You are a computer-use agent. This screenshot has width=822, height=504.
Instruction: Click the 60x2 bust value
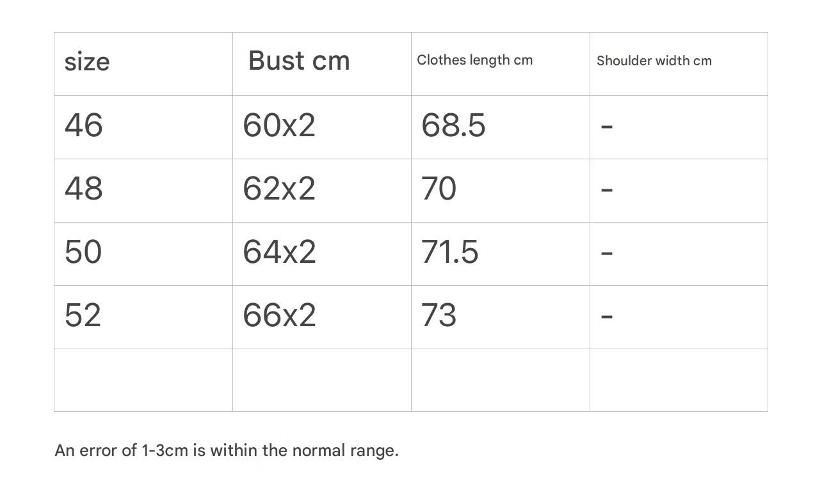click(279, 125)
